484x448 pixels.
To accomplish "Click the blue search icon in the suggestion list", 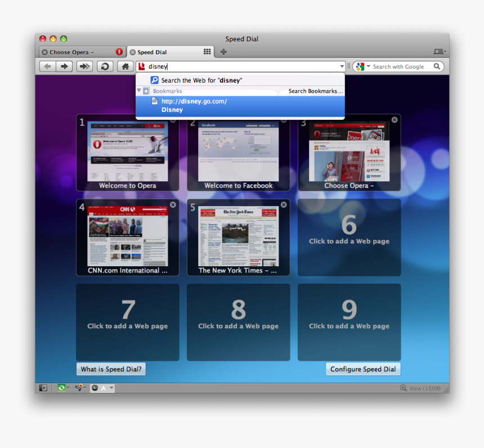I will point(154,80).
